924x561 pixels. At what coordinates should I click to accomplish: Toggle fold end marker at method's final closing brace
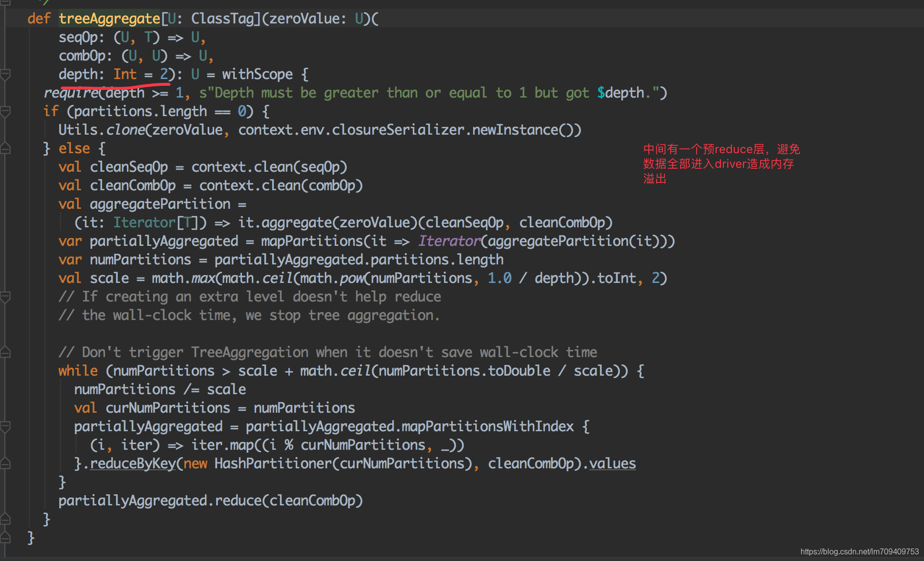click(x=5, y=538)
